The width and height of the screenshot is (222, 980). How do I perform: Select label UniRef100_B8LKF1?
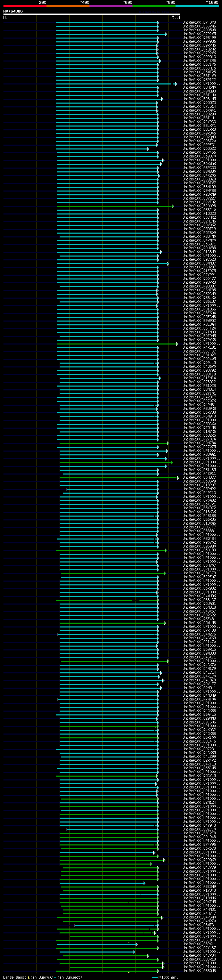point(199,125)
